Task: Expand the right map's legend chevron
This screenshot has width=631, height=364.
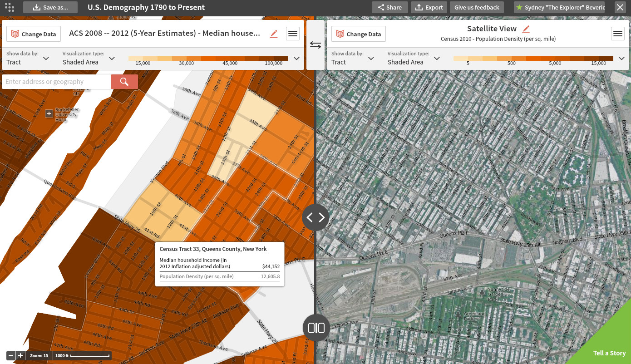Action: (622, 59)
